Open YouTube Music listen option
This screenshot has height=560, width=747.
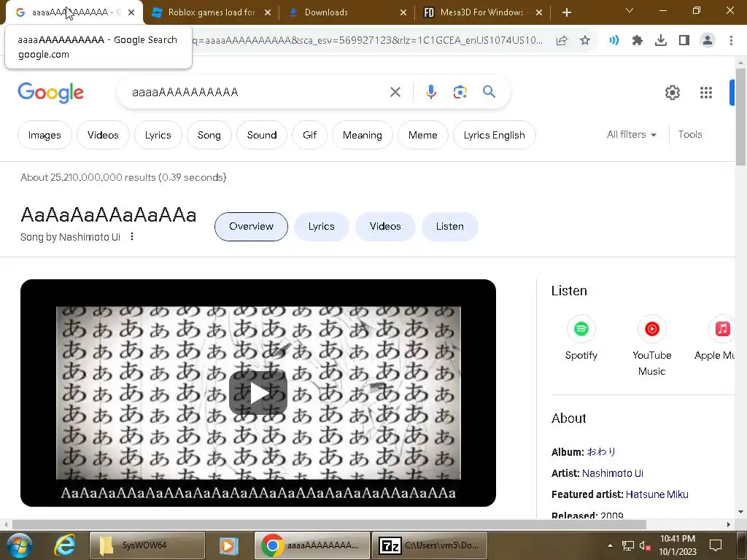tap(651, 346)
